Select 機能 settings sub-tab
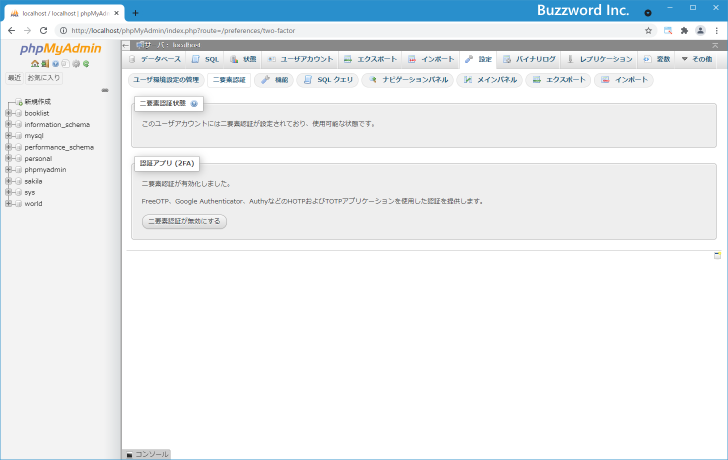The width and height of the screenshot is (728, 460). click(x=274, y=80)
